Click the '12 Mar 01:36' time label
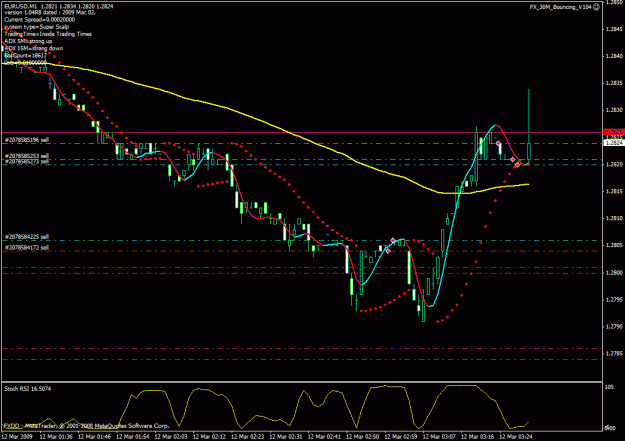This screenshot has height=441, width=625. (56, 437)
